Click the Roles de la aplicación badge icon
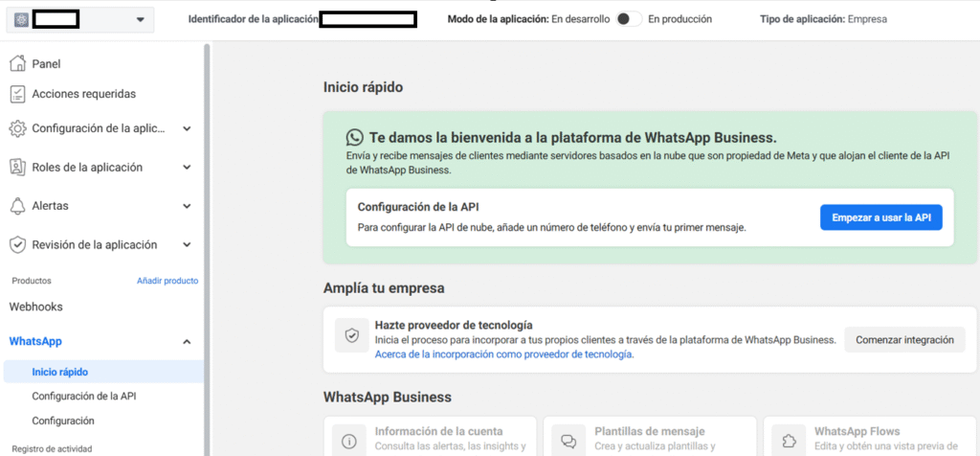Screen dimensions: 980x456 [17, 167]
